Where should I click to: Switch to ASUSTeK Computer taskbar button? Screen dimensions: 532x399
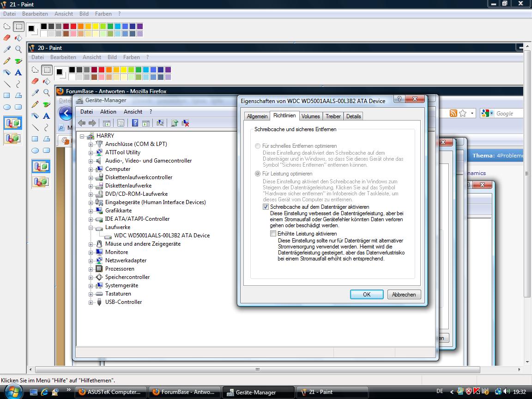pos(110,392)
